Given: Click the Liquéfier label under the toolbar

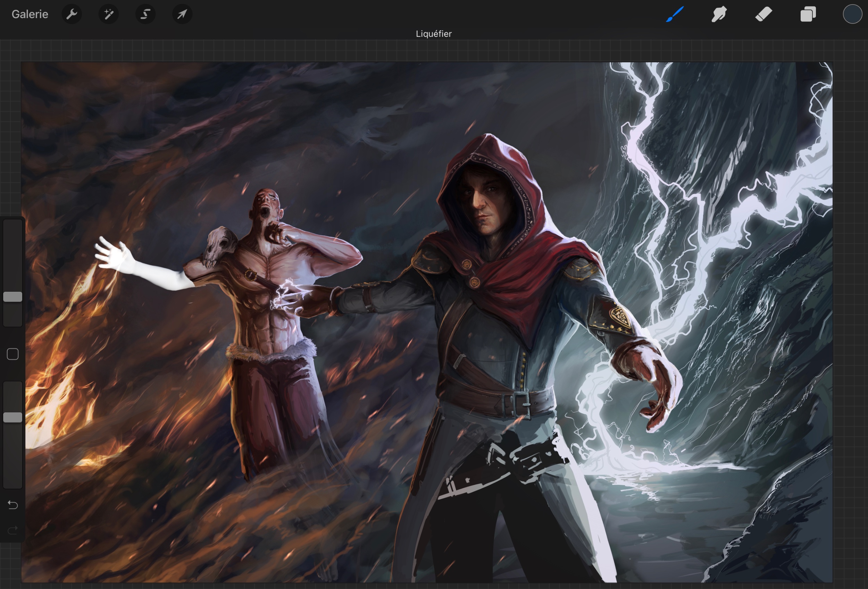Looking at the screenshot, I should click(x=434, y=34).
